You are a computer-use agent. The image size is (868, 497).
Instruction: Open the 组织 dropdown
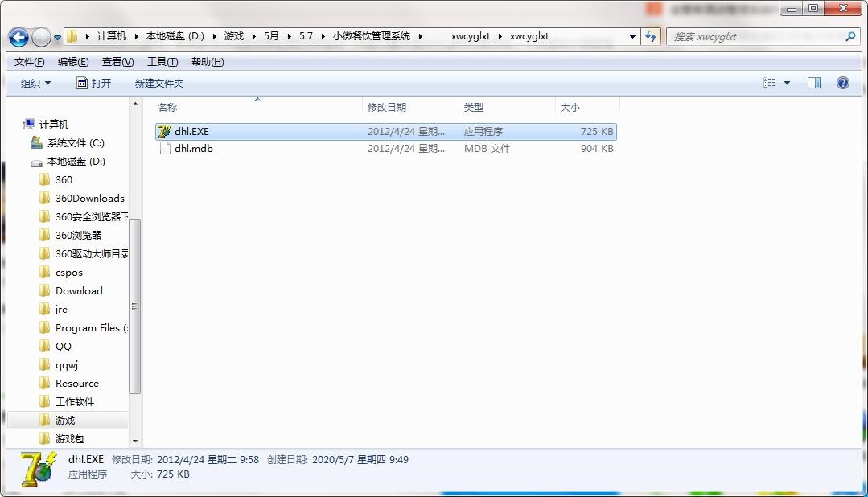35,83
